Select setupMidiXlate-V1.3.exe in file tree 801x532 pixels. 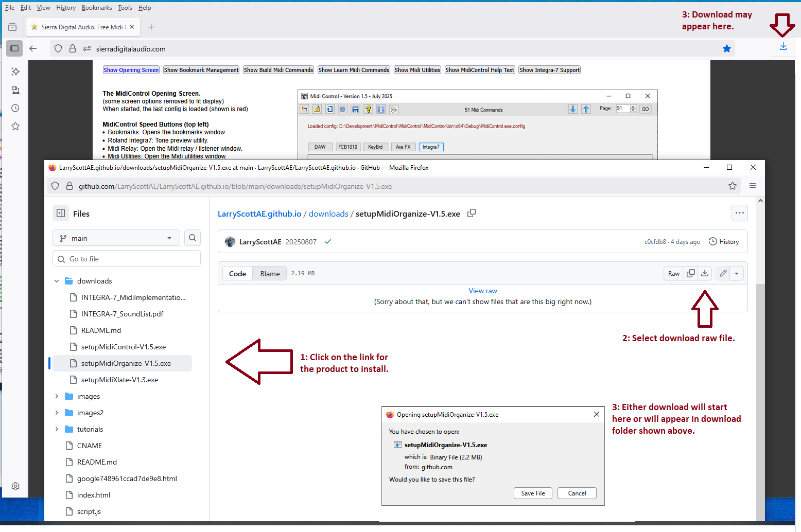tap(119, 380)
